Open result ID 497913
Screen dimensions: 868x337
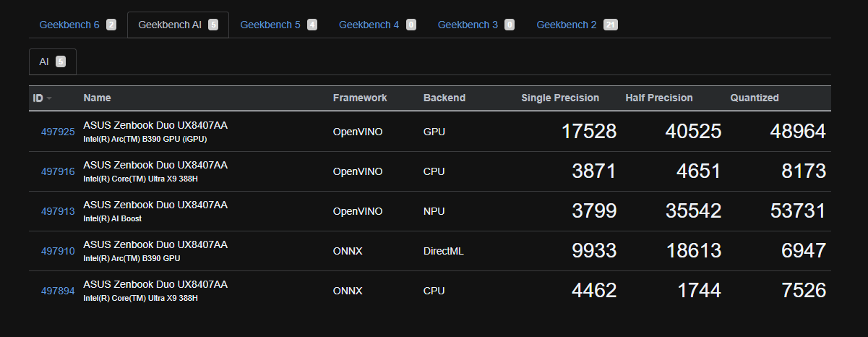pos(58,211)
